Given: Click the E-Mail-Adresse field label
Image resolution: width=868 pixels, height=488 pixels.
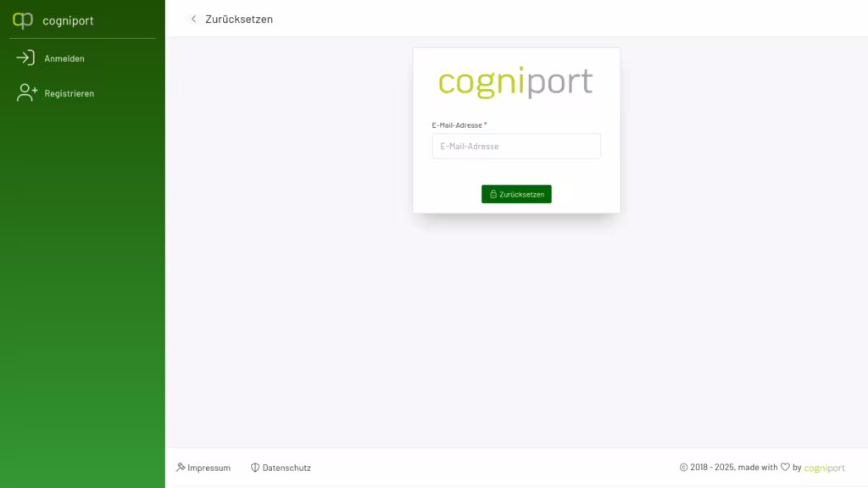Looking at the screenshot, I should [x=457, y=125].
